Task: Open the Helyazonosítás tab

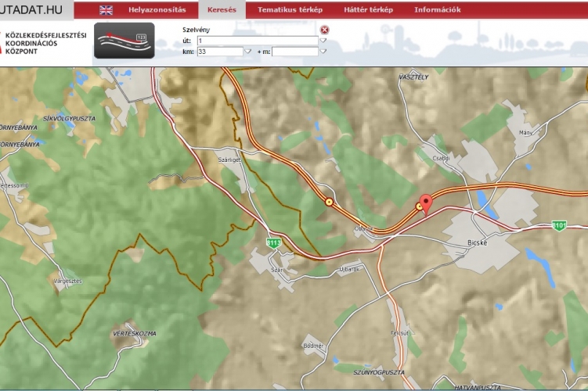Action: pos(157,10)
